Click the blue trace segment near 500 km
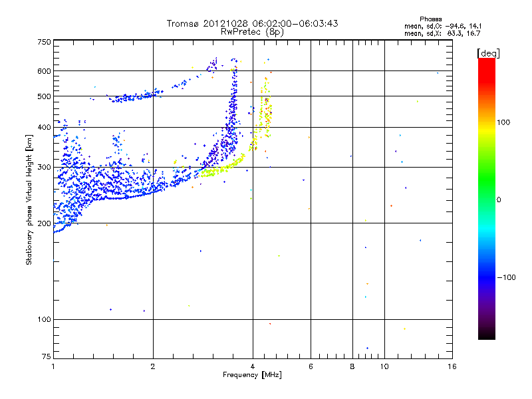The width and height of the screenshot is (532, 399). [x=136, y=96]
